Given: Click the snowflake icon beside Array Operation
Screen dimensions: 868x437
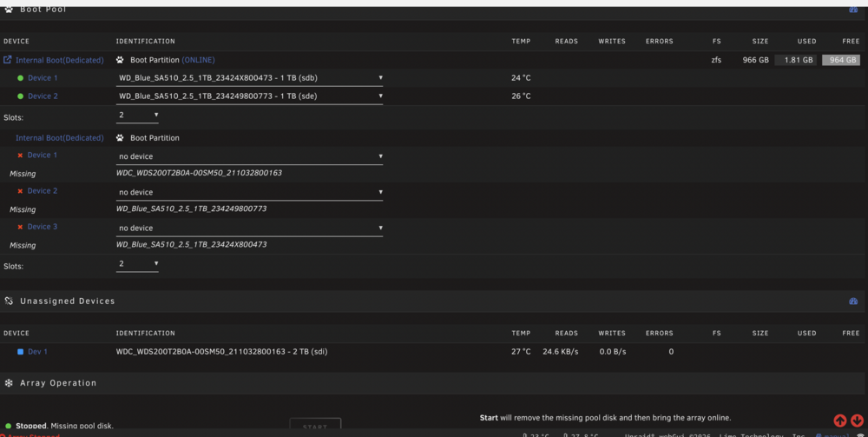Looking at the screenshot, I should point(9,383).
